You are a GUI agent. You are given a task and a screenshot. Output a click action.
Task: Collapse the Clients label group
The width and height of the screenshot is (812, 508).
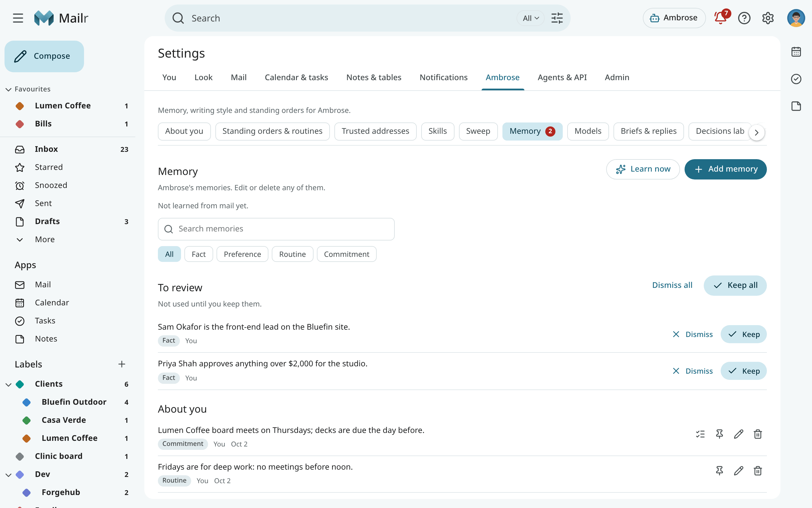click(8, 384)
